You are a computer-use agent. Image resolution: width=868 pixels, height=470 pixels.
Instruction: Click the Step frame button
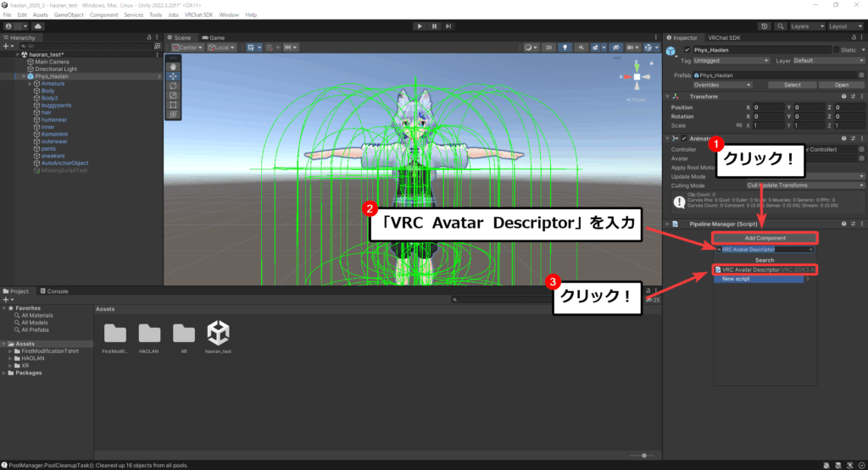coord(448,26)
